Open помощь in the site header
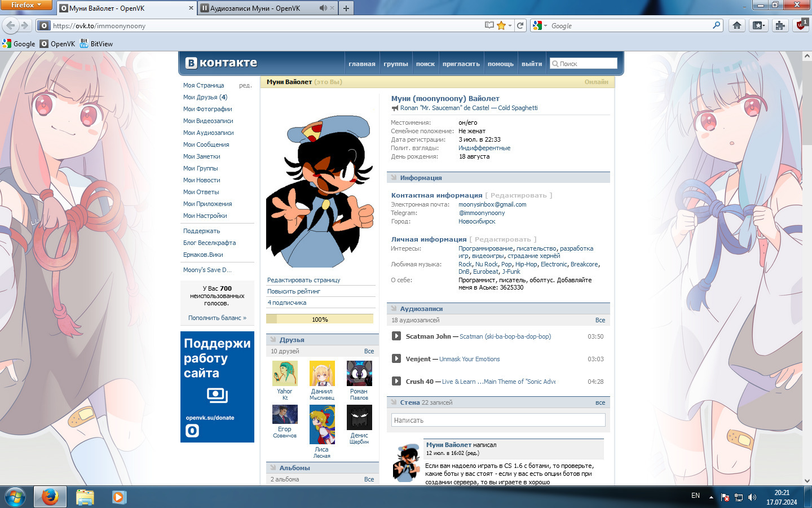 pos(501,64)
